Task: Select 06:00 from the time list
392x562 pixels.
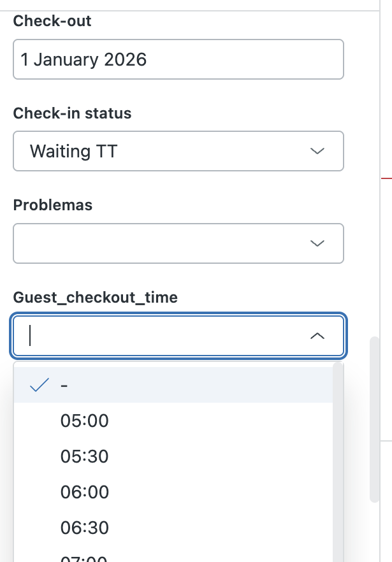Action: (85, 492)
